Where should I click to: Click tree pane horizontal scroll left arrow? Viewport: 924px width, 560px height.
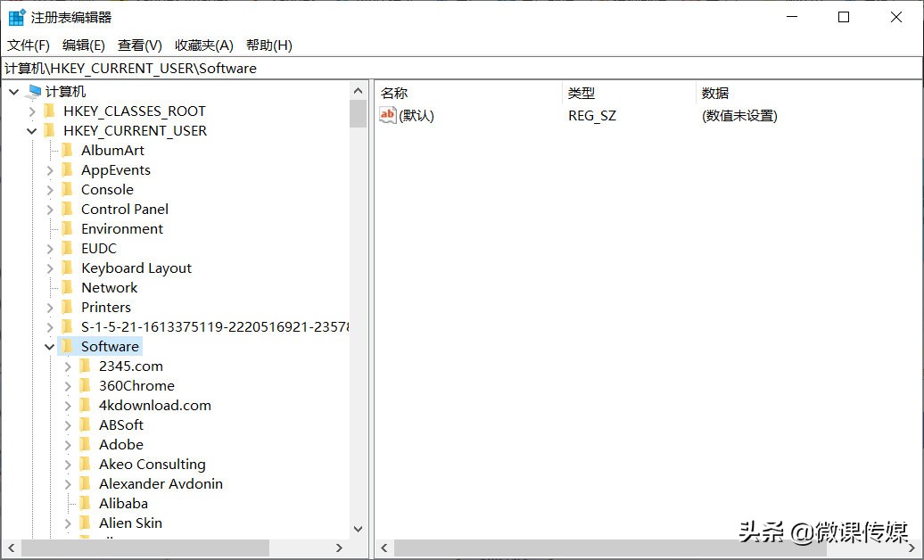12,548
